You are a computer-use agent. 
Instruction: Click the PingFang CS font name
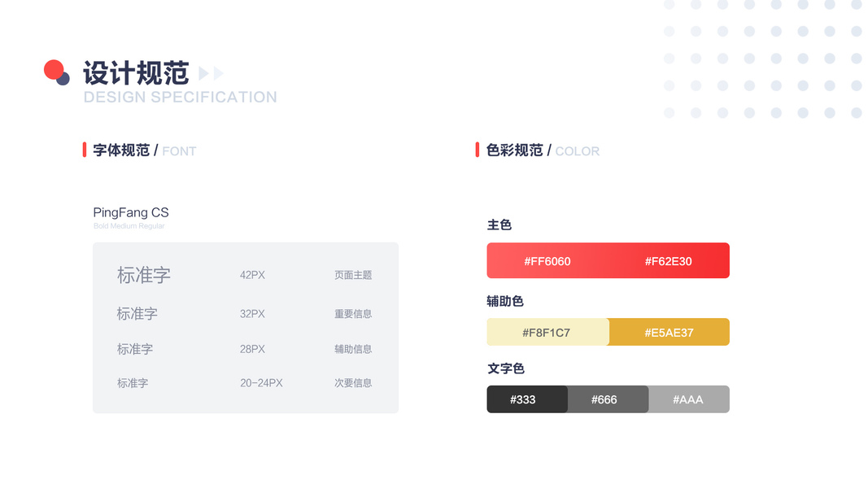point(131,213)
